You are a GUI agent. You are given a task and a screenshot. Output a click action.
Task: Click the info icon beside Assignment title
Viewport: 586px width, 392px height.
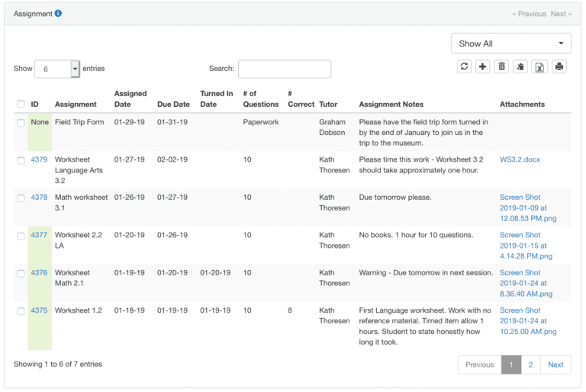coord(59,14)
